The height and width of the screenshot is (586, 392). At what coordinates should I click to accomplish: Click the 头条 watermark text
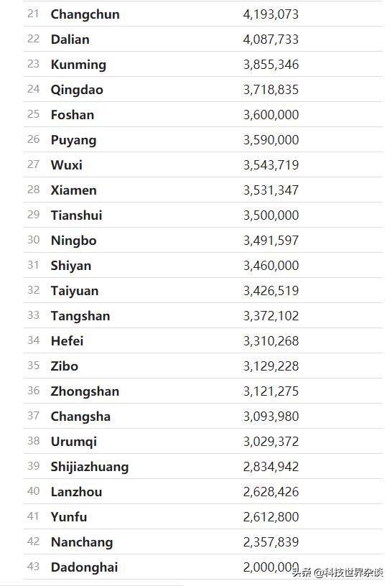click(302, 572)
